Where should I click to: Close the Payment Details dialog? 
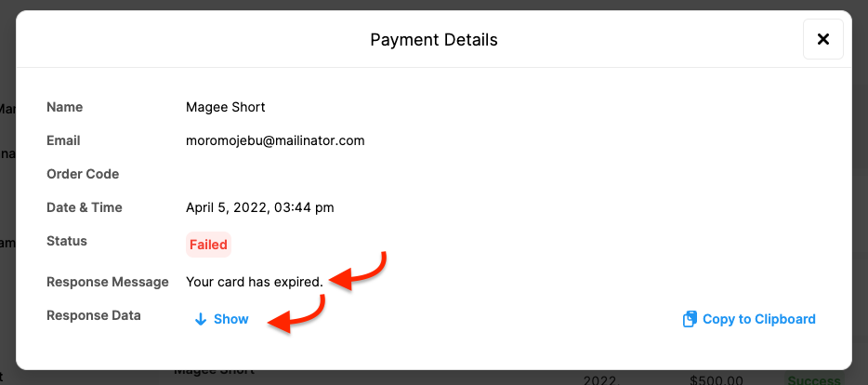click(x=822, y=39)
